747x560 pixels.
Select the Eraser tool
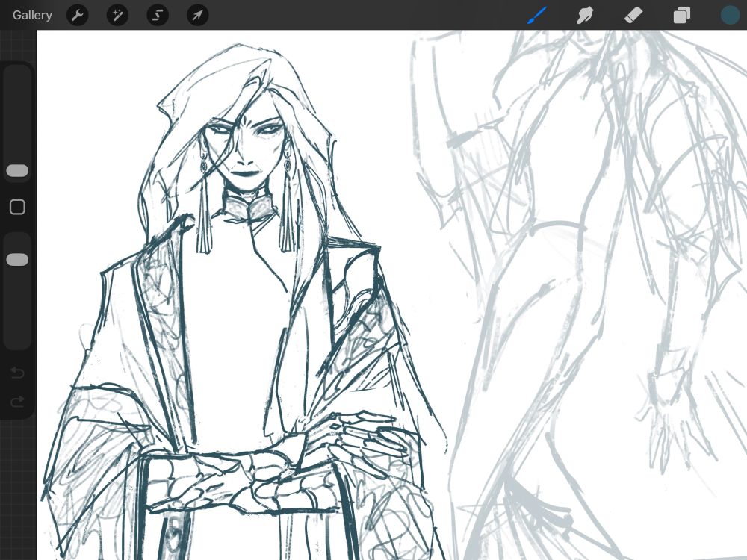coord(633,15)
